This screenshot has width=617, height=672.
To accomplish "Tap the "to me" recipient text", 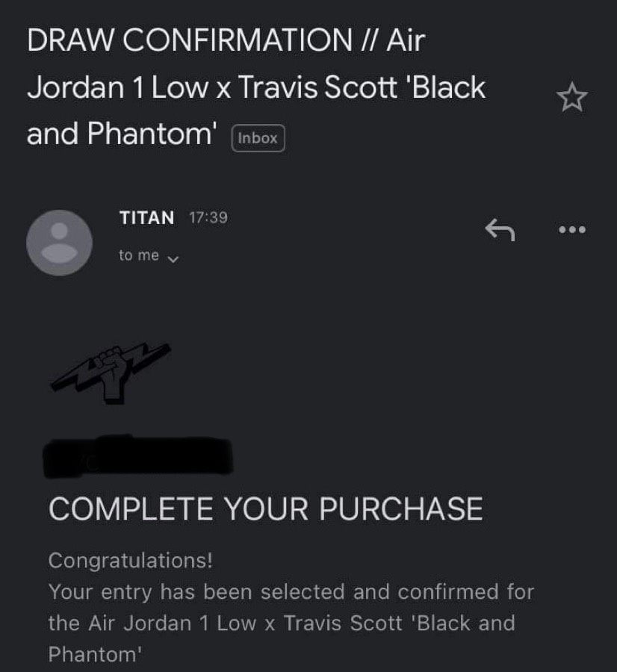I will pos(139,255).
